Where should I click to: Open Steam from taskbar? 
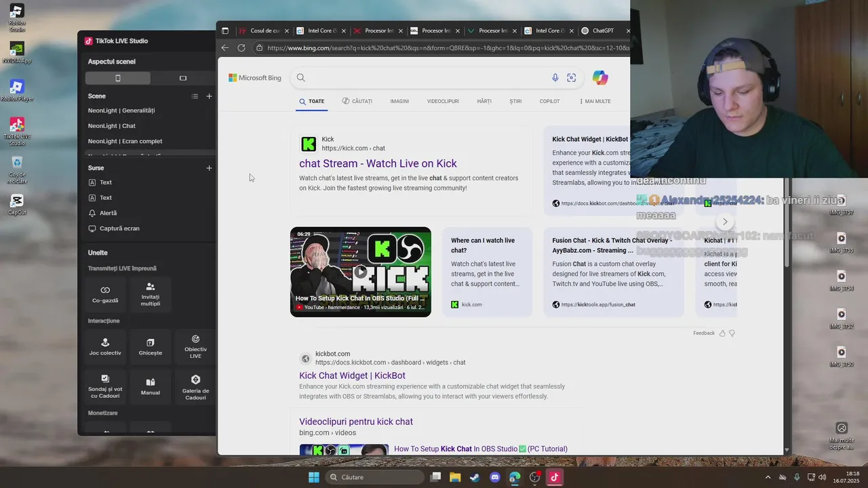pos(475,477)
